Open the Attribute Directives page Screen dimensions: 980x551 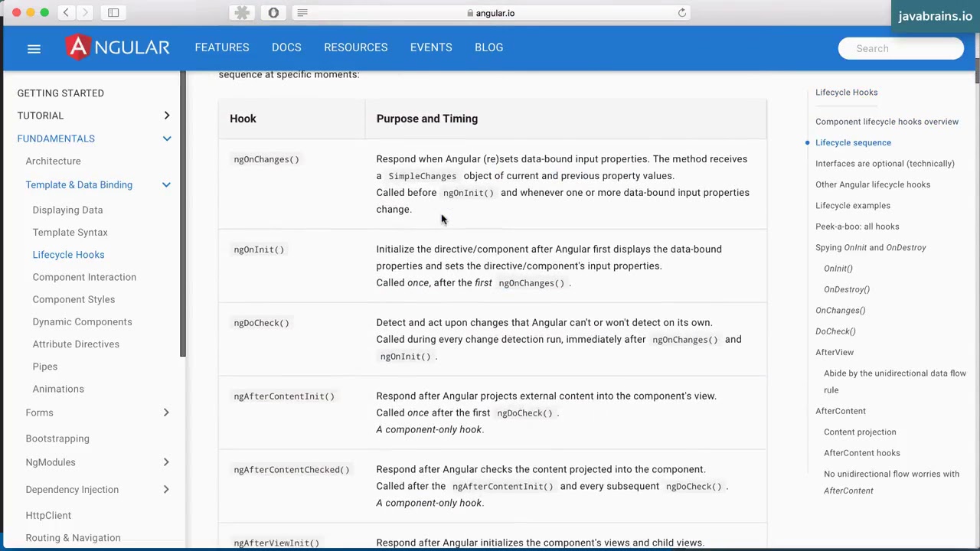point(76,344)
